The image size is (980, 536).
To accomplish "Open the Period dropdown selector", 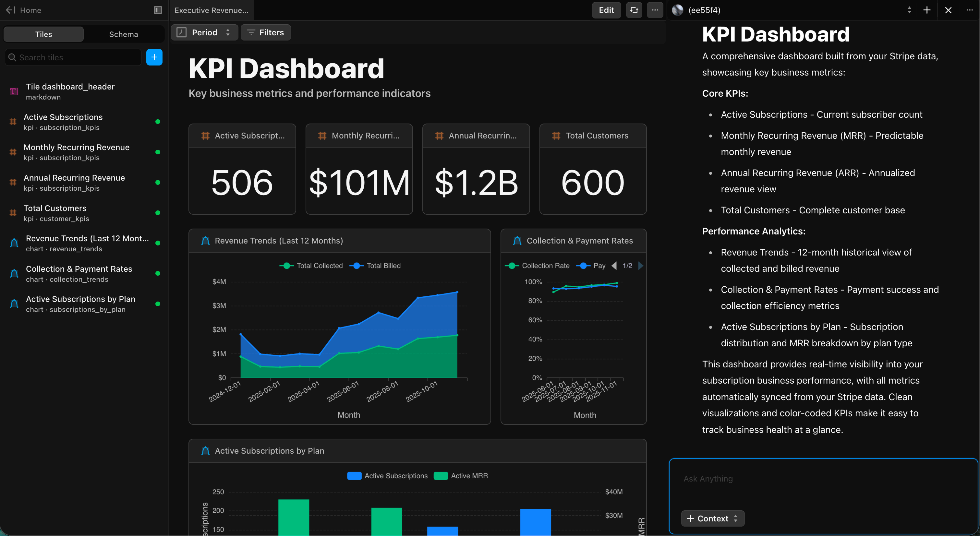I will coord(204,32).
